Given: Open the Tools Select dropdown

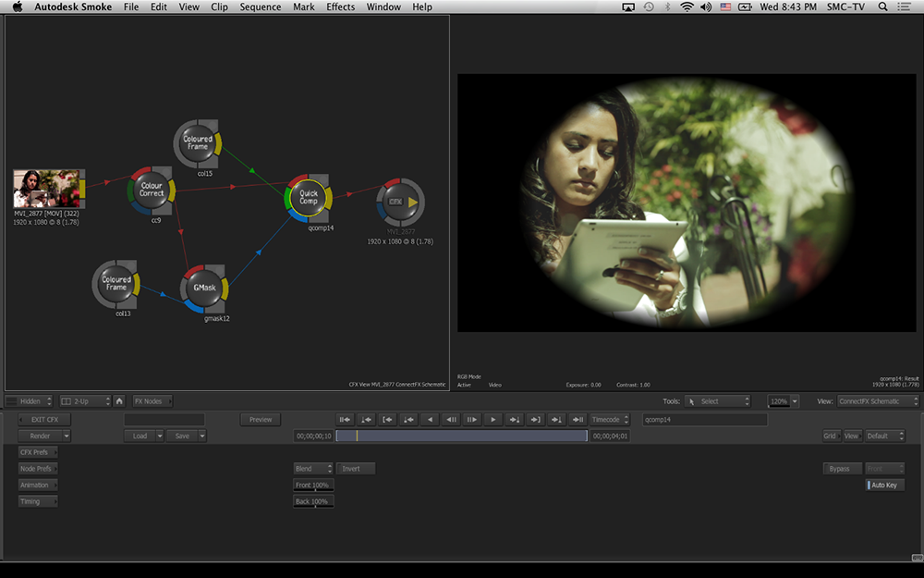Looking at the screenshot, I should point(718,401).
